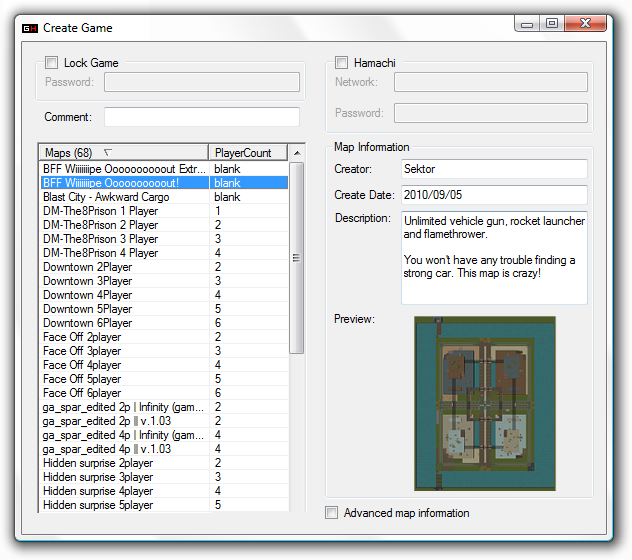The height and width of the screenshot is (560, 632).
Task: Select BFF Wiiiiiipe Ooooooooooout Extr... map
Action: click(x=124, y=169)
